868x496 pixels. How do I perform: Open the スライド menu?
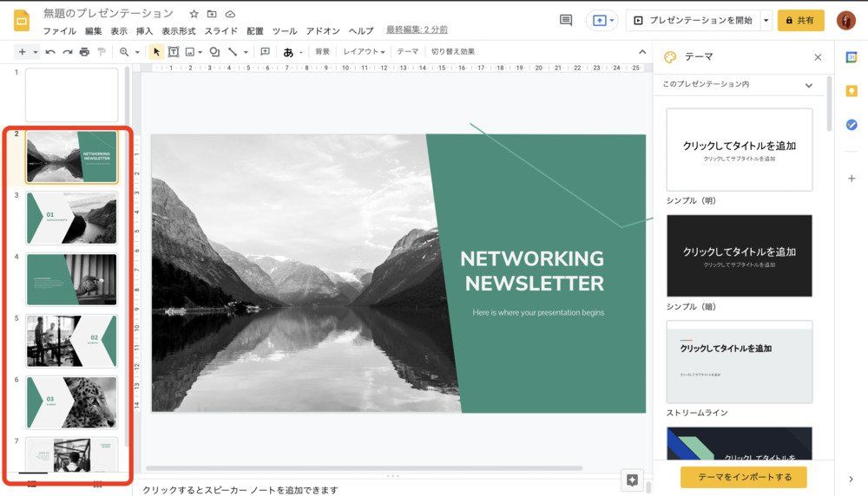[221, 30]
